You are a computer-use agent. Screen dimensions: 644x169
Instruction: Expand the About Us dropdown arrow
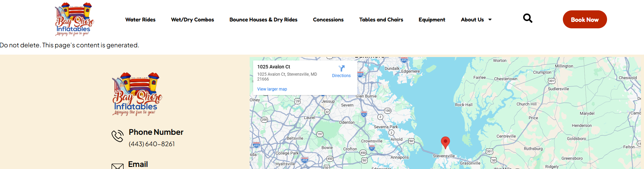pyautogui.click(x=490, y=20)
